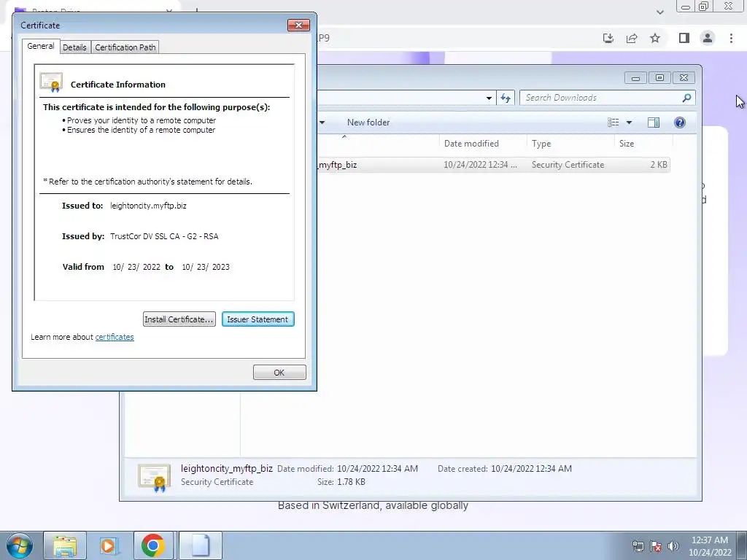Bookmark this page with star icon
Screen dimensions: 747x560
pyautogui.click(x=655, y=38)
